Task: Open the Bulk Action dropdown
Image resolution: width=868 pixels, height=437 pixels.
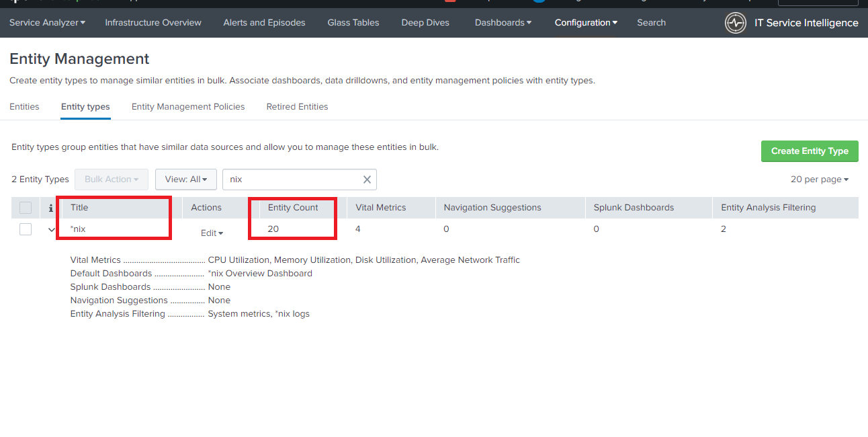Action: (112, 180)
